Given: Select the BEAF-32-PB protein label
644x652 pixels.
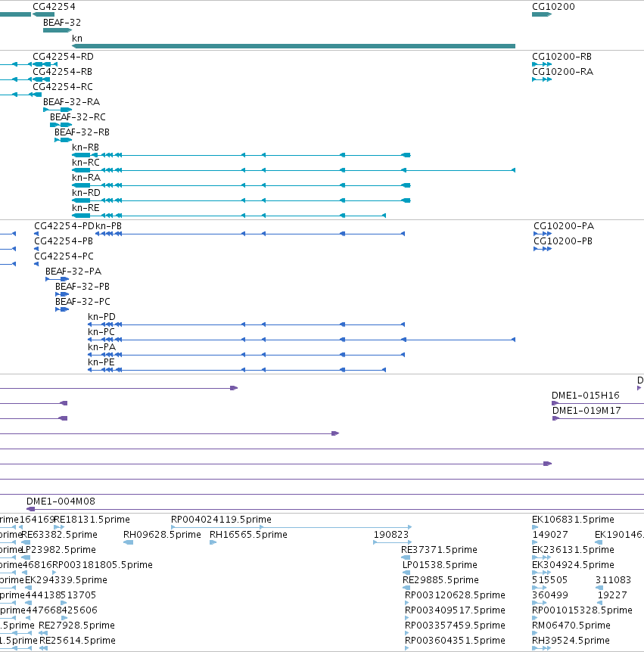Looking at the screenshot, I should click(x=82, y=287).
